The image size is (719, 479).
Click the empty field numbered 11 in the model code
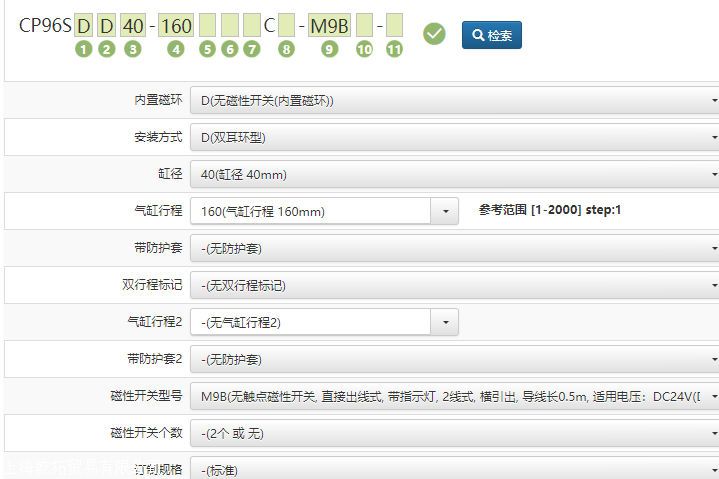pos(394,26)
